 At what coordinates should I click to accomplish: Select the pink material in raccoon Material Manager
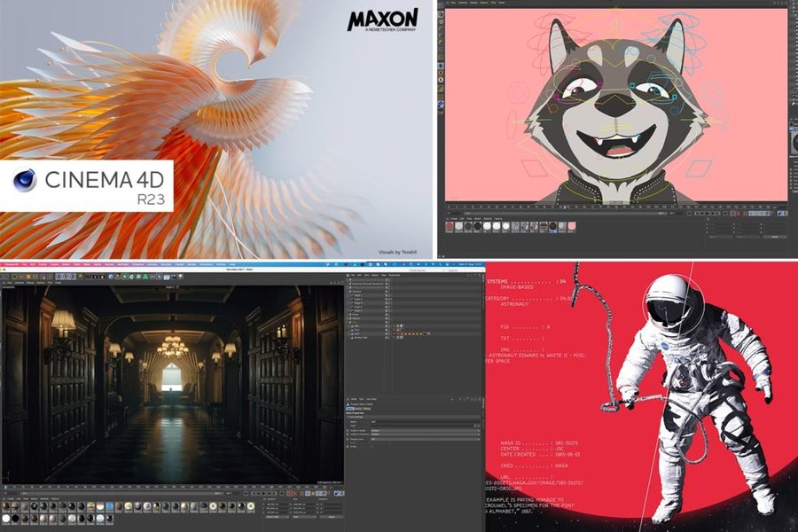click(572, 227)
